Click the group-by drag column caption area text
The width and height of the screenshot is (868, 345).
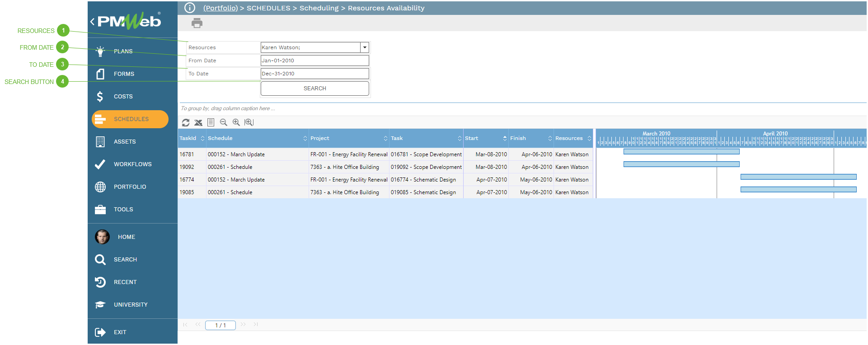228,108
